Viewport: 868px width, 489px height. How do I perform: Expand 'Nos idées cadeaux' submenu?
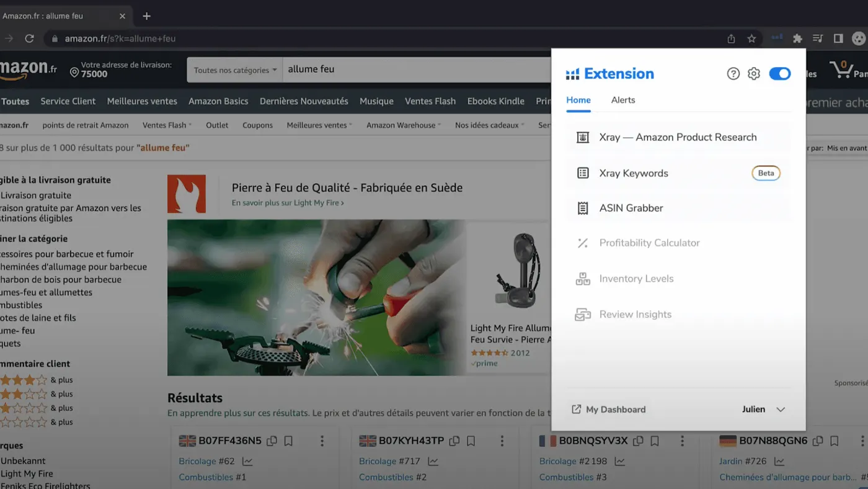[490, 125]
